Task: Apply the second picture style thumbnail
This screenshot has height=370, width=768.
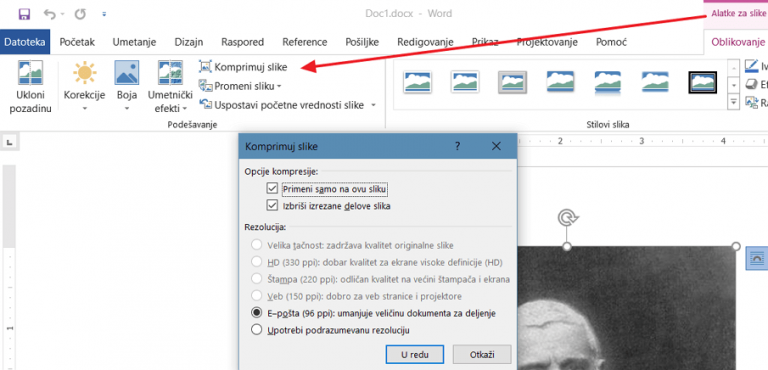Action: click(x=465, y=82)
